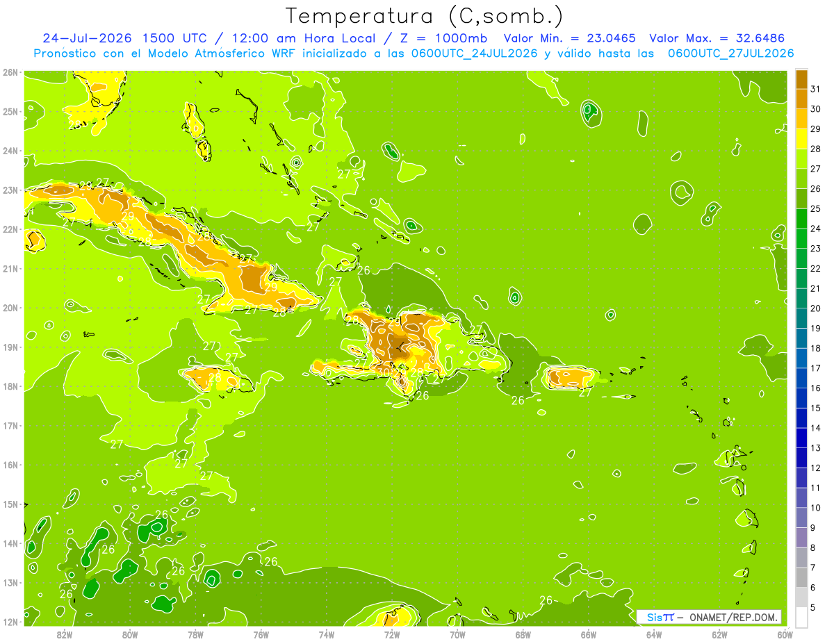Click the 60W longitude label

point(785,634)
